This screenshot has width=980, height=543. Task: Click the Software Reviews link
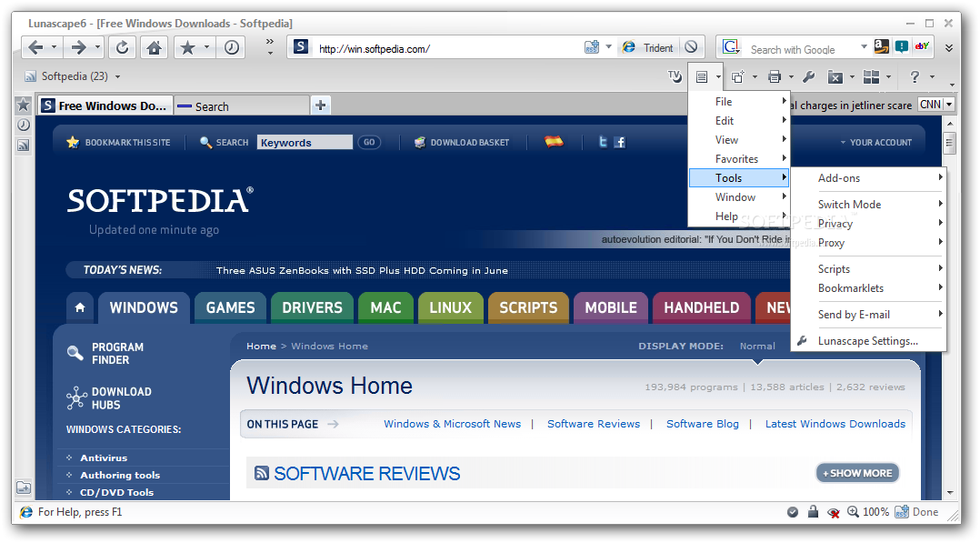[594, 424]
